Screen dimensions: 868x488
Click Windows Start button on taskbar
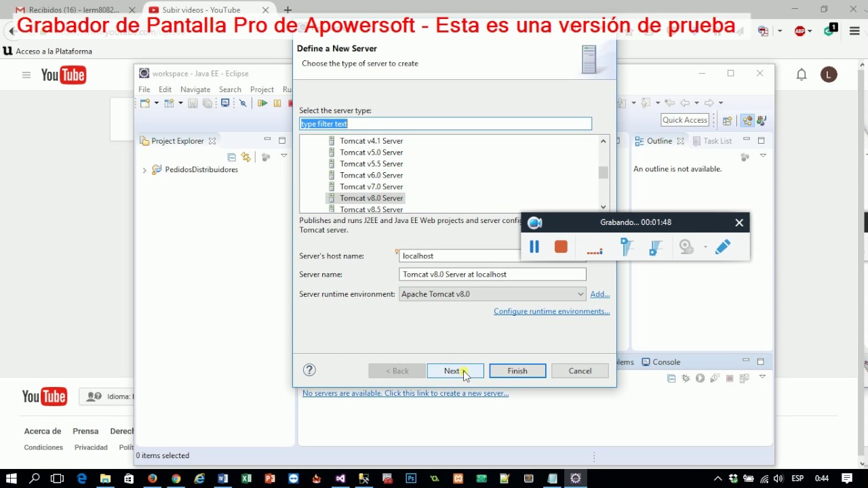tap(12, 479)
